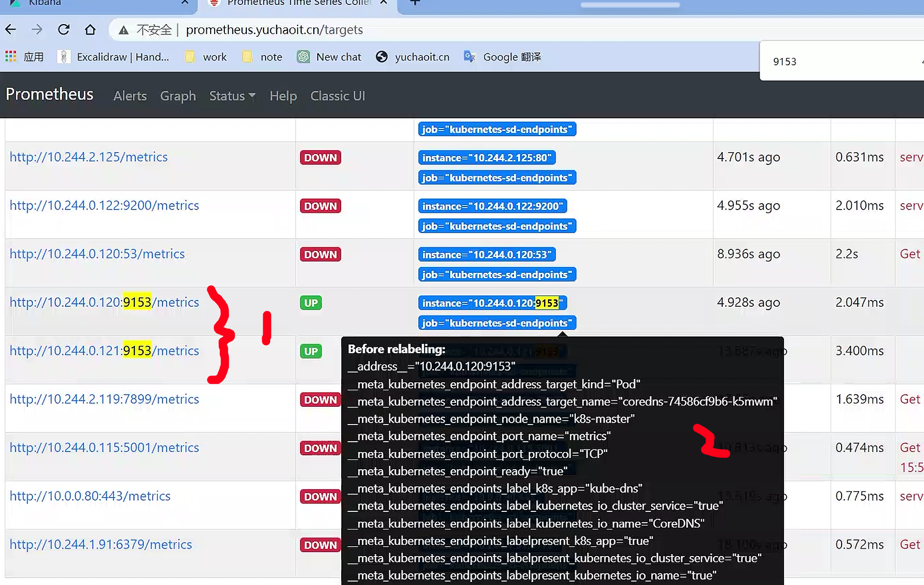Image resolution: width=924 pixels, height=585 pixels.
Task: Click the browser home icon
Action: (90, 30)
